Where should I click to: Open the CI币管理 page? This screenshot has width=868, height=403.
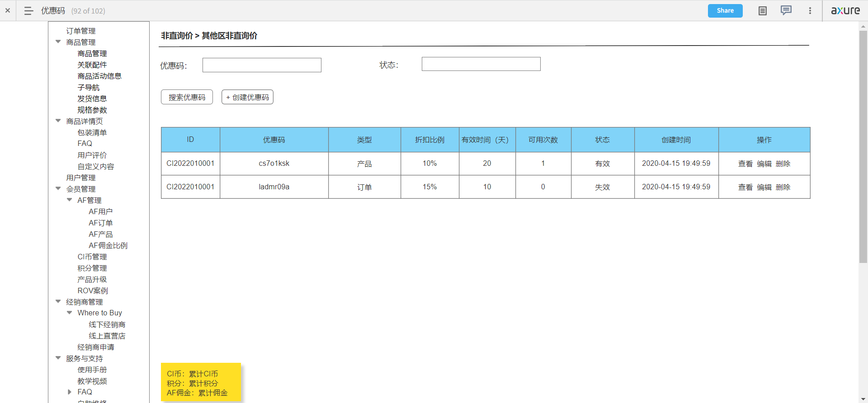pyautogui.click(x=92, y=257)
